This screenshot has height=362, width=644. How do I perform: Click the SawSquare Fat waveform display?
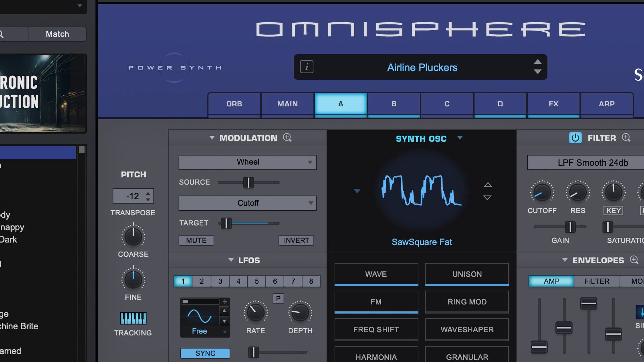click(x=422, y=190)
